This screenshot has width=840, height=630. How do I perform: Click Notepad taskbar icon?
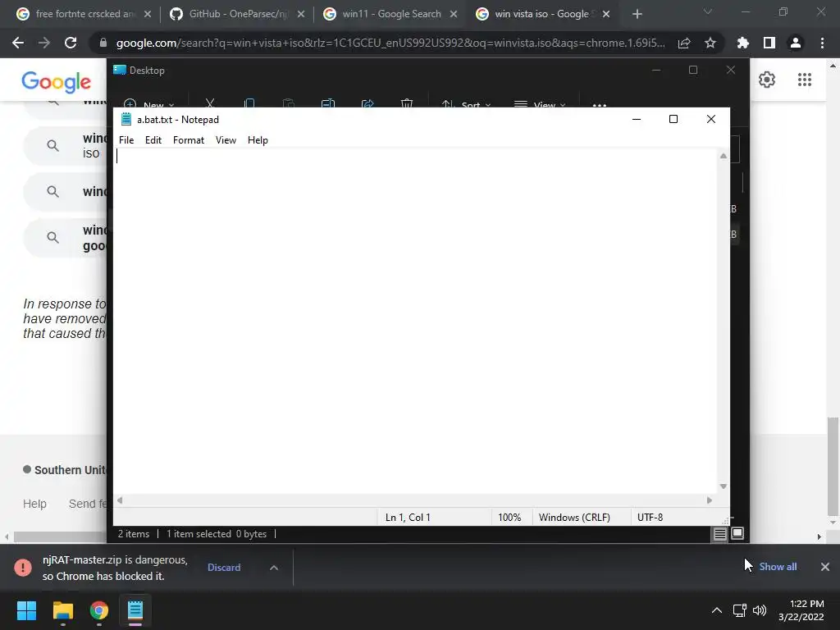coord(135,610)
